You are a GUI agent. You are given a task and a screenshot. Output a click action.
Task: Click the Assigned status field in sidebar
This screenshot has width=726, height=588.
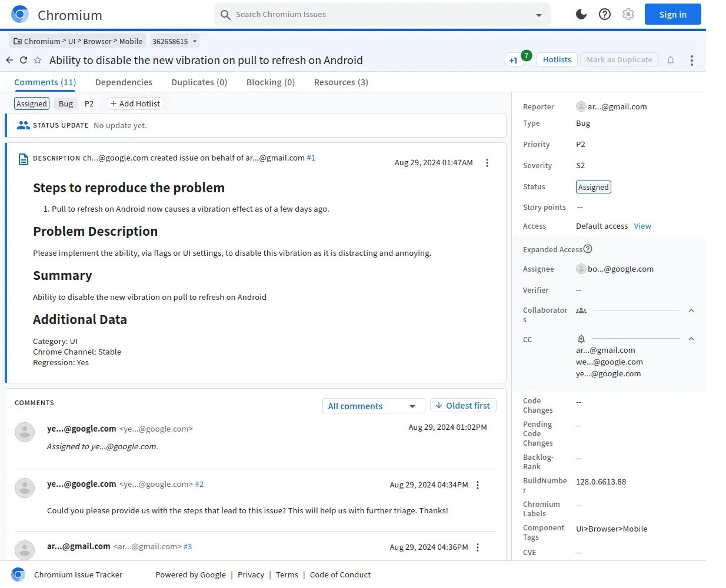[594, 187]
